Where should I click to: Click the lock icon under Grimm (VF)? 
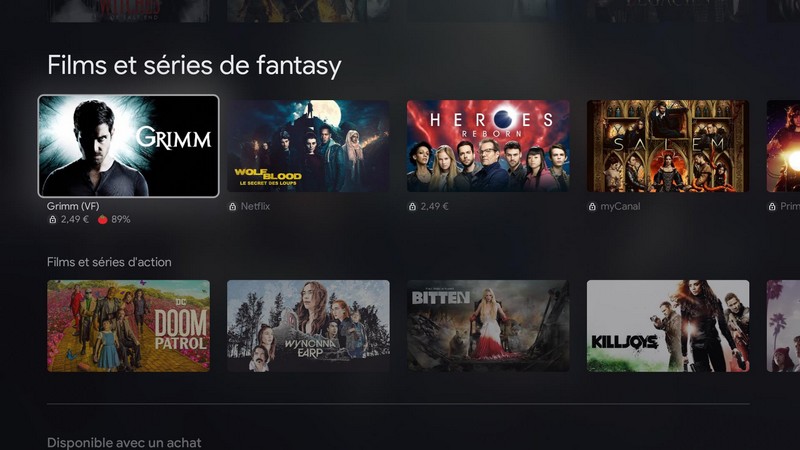[53, 219]
